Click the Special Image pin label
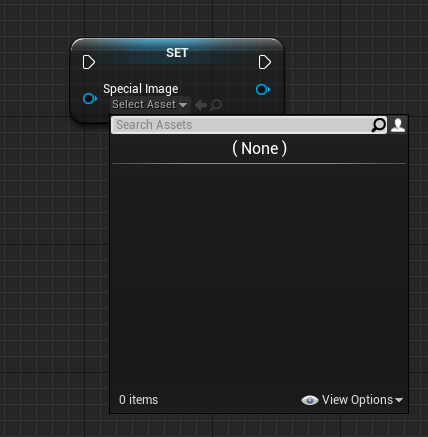This screenshot has width=428, height=437. (141, 89)
